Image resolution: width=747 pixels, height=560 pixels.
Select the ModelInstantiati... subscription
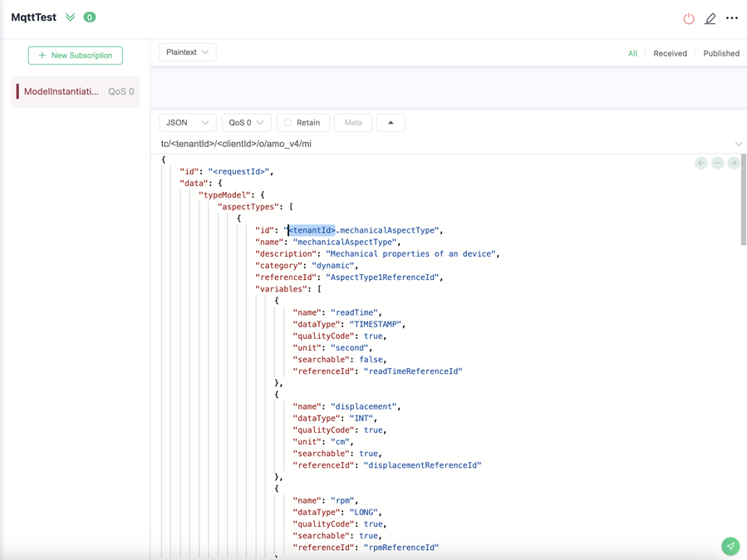(76, 91)
